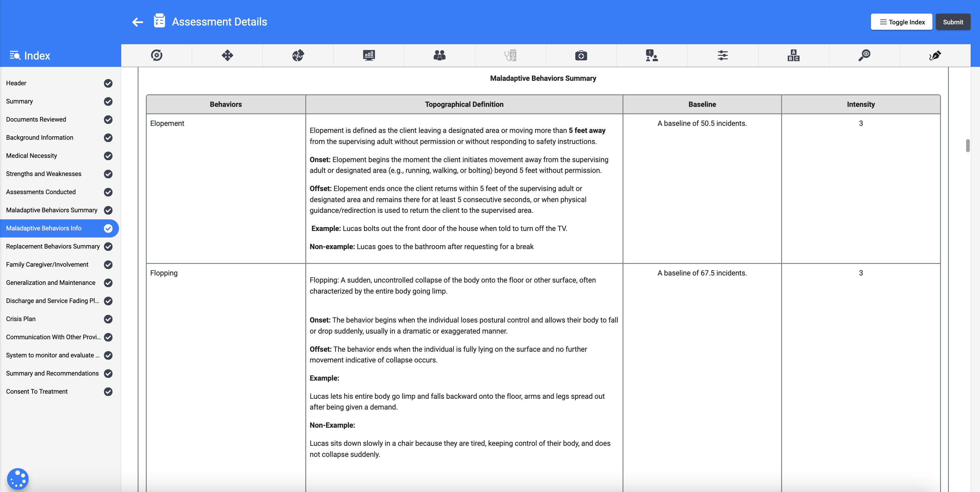Click the group of people icon

[x=439, y=56]
